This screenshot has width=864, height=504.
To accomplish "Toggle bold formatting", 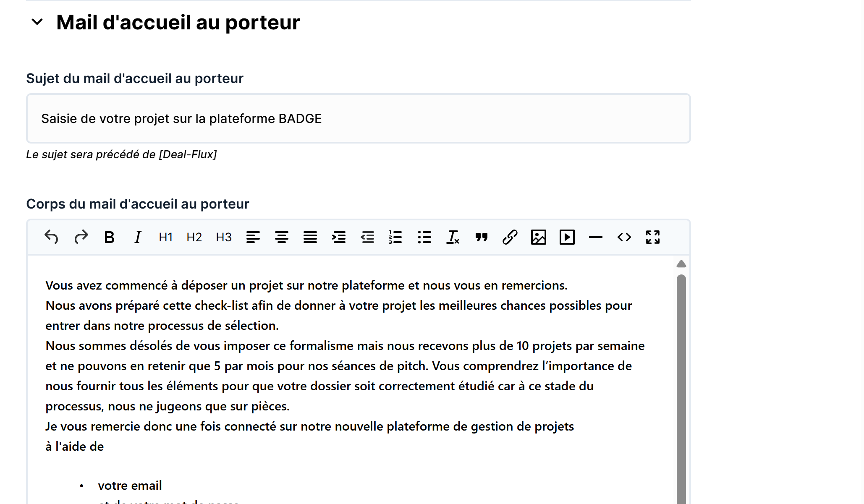I will (x=109, y=237).
